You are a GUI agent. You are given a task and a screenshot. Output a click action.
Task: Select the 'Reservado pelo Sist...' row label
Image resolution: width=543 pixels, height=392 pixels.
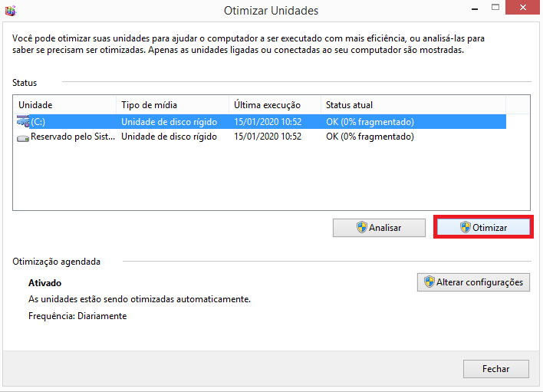coord(73,137)
